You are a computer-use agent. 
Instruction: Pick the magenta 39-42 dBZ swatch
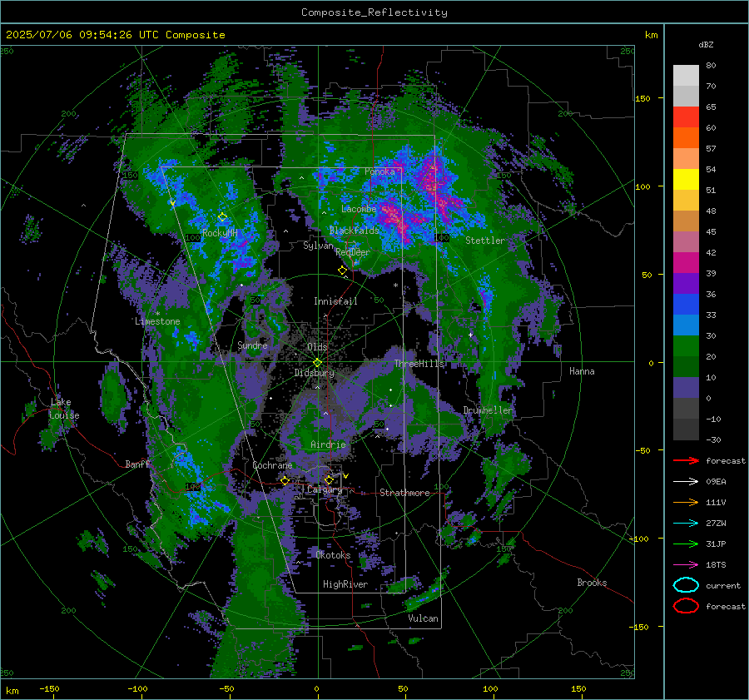[686, 262]
